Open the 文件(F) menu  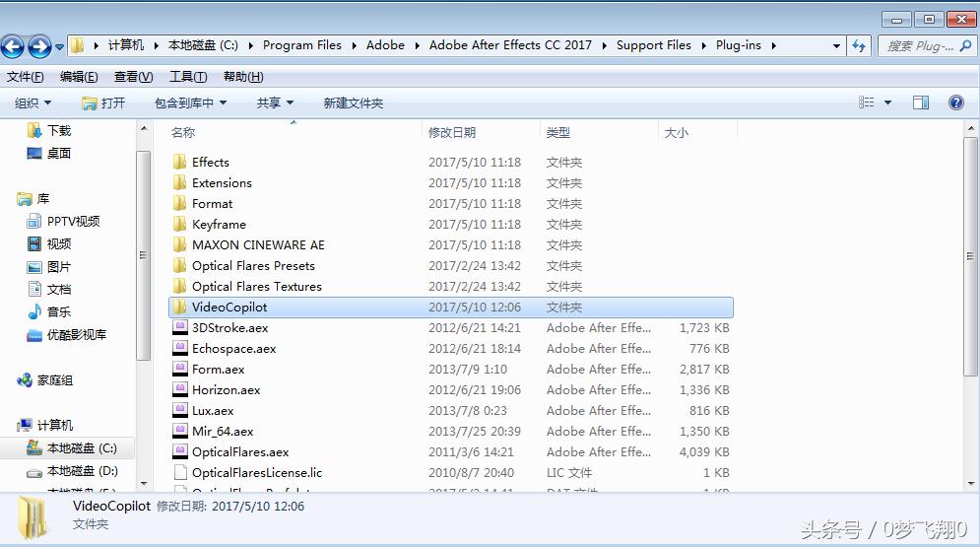pyautogui.click(x=25, y=77)
